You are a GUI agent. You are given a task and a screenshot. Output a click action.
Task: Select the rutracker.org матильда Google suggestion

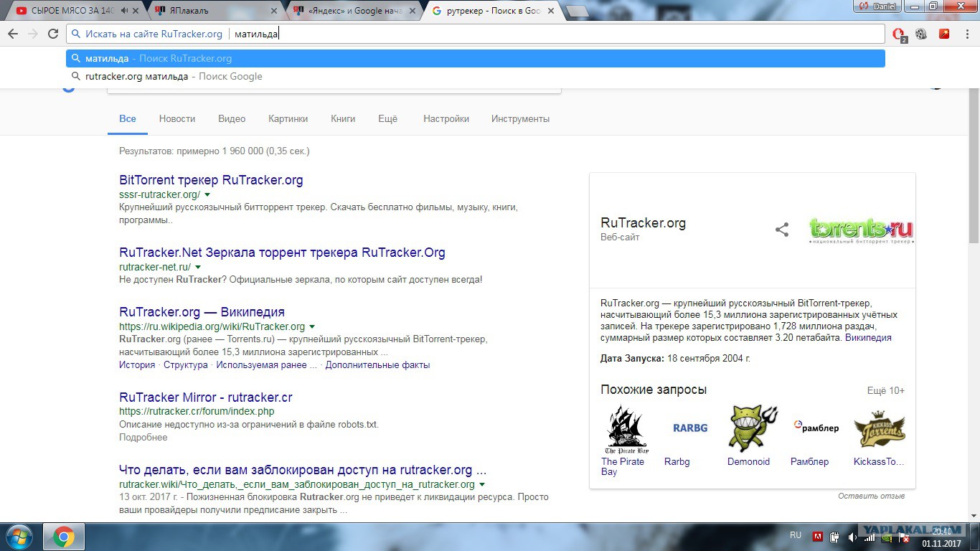tap(475, 77)
